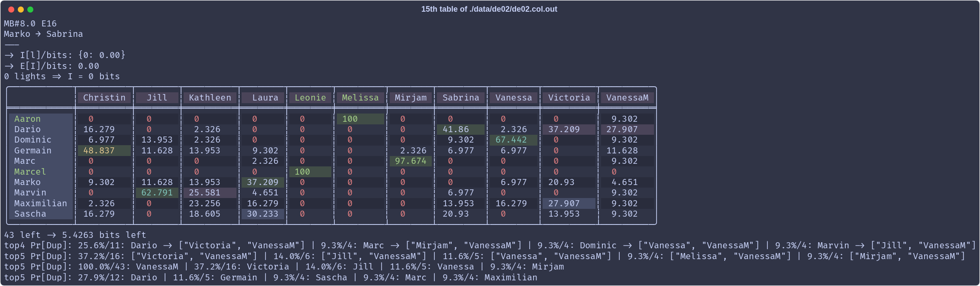The image size is (980, 286).
Task: Click the 'Maximilian' row label
Action: [41, 203]
